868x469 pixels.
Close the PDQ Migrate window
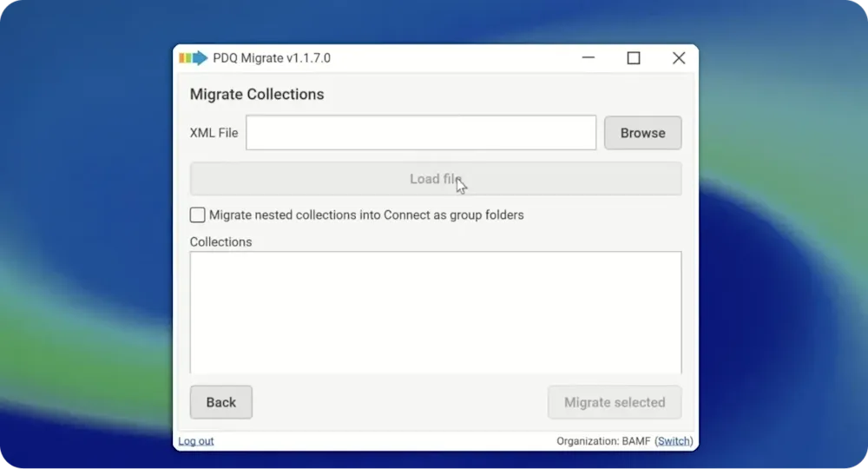pos(679,57)
